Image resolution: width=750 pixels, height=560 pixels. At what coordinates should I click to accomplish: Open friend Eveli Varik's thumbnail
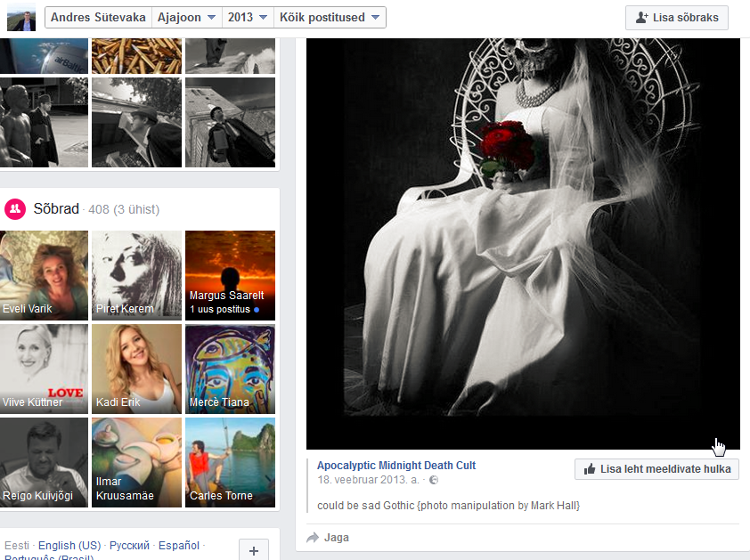point(44,275)
